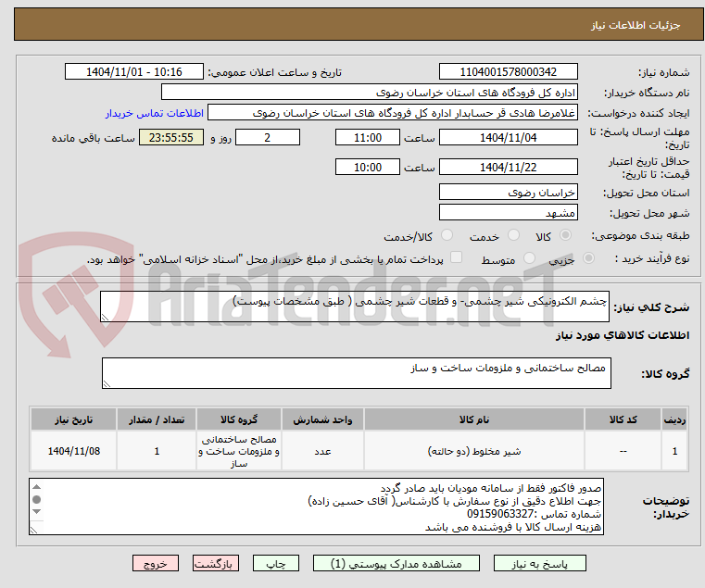Click the date cell 1404/11/08
The image size is (705, 588).
pyautogui.click(x=74, y=451)
